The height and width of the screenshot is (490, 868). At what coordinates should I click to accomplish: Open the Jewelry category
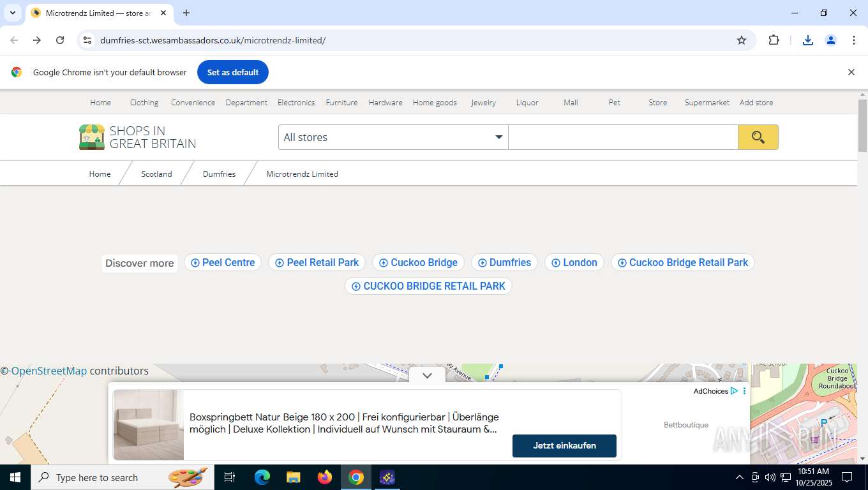[483, 102]
